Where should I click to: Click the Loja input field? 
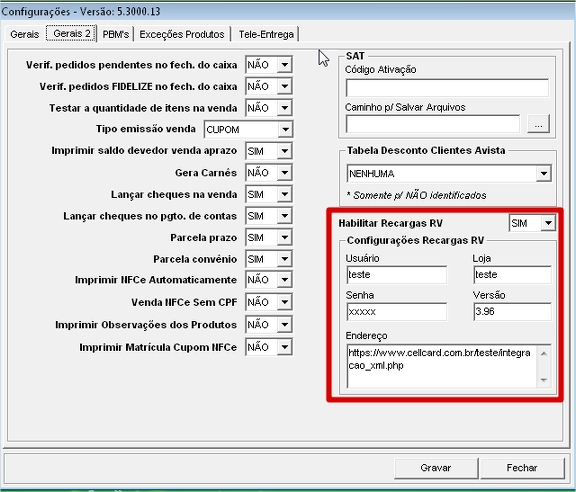[x=512, y=275]
